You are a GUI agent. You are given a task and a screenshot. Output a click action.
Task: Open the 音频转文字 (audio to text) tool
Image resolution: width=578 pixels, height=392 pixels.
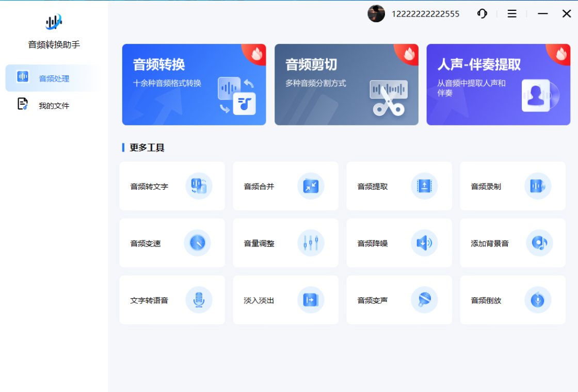tap(172, 186)
